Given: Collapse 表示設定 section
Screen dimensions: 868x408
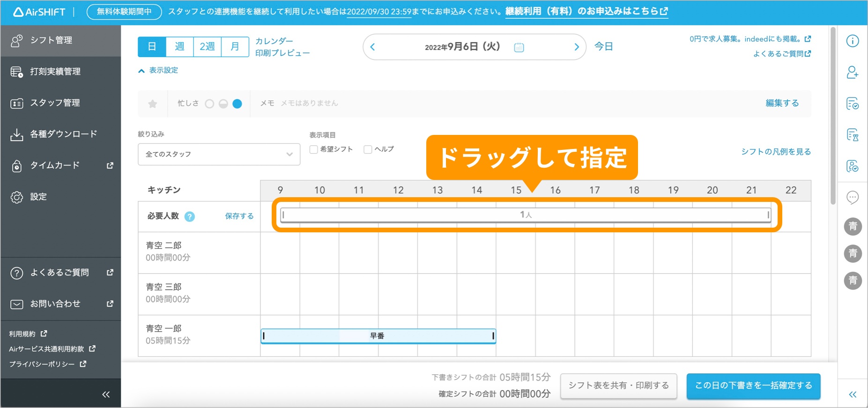Looking at the screenshot, I should 158,70.
